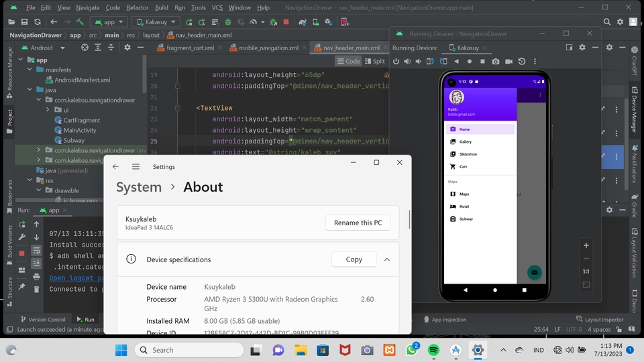644x362 pixels.
Task: Switch editor to Code view mode
Action: (347, 61)
